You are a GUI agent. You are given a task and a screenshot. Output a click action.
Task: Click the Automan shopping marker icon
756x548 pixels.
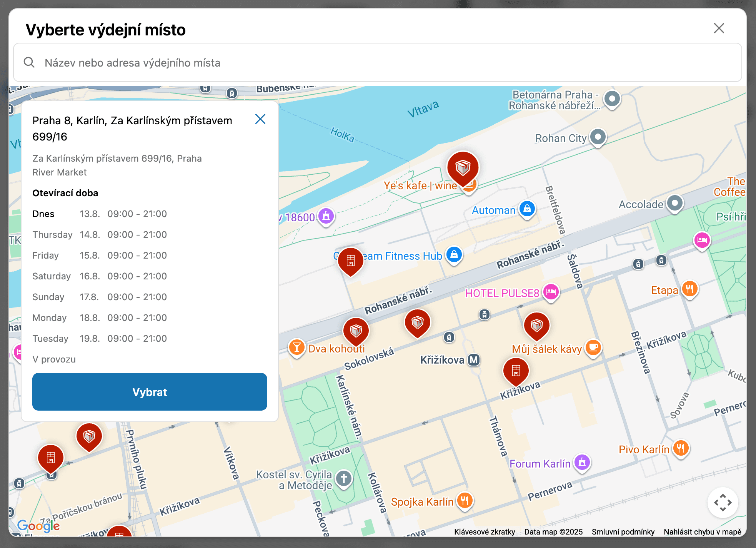pyautogui.click(x=527, y=209)
